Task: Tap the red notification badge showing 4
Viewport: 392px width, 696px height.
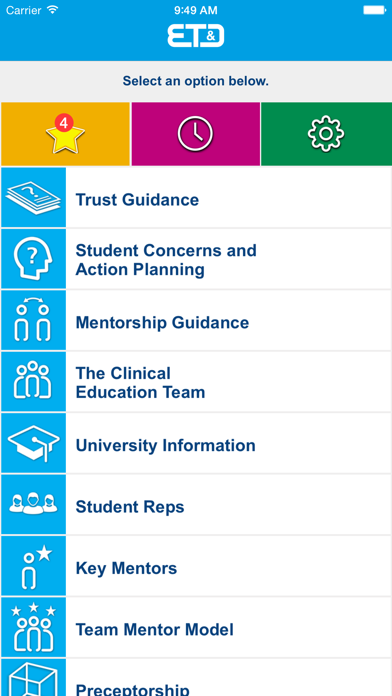Action: coord(64,123)
